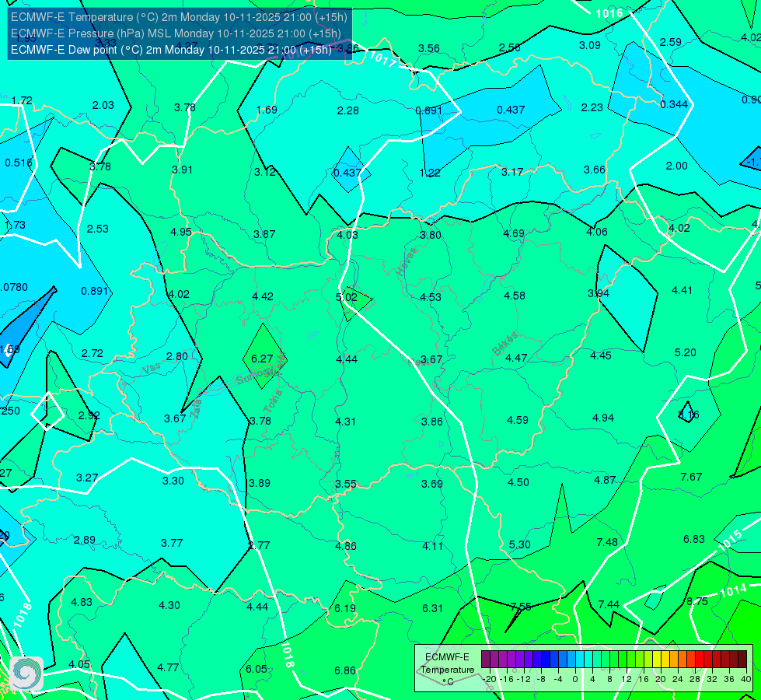Click the 4.53 temperature value

pyautogui.click(x=431, y=297)
